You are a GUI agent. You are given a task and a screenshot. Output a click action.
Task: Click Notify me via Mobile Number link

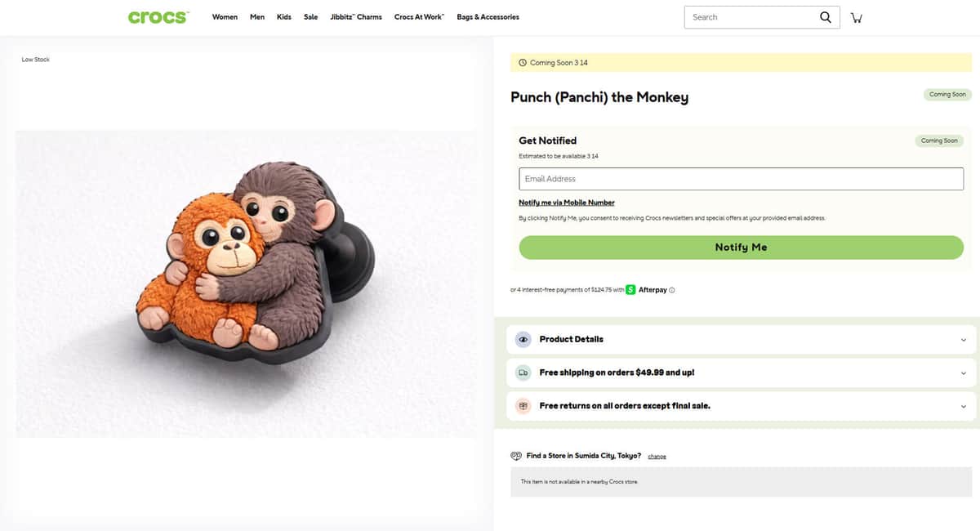[x=567, y=203]
